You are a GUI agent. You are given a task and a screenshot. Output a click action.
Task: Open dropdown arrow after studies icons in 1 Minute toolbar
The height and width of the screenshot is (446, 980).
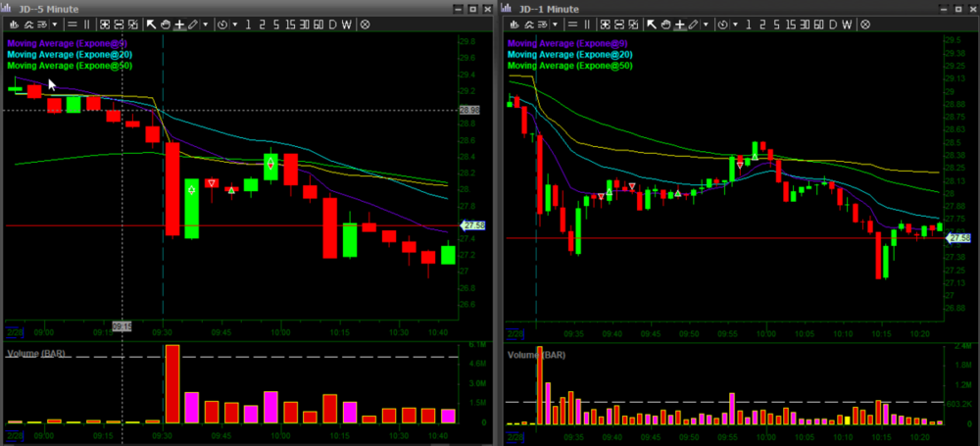coord(554,24)
